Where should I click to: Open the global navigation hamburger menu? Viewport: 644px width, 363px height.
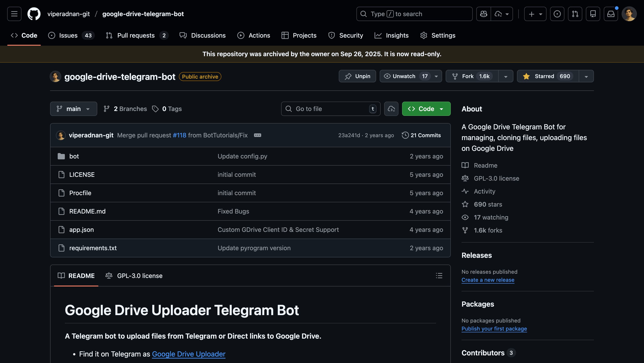(14, 14)
